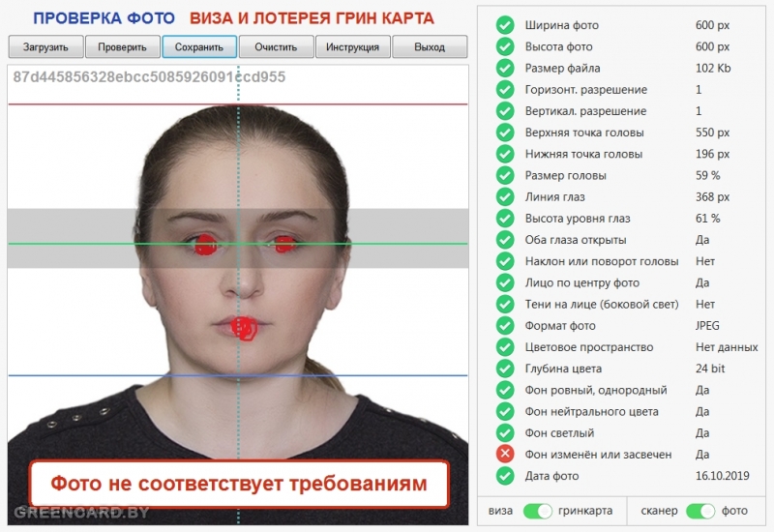Click the гринкарта label
This screenshot has height=532, width=774.
coord(585,511)
